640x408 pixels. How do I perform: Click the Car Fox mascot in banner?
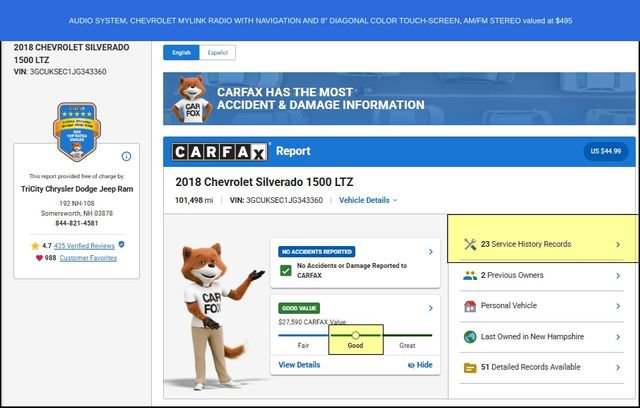[x=192, y=100]
